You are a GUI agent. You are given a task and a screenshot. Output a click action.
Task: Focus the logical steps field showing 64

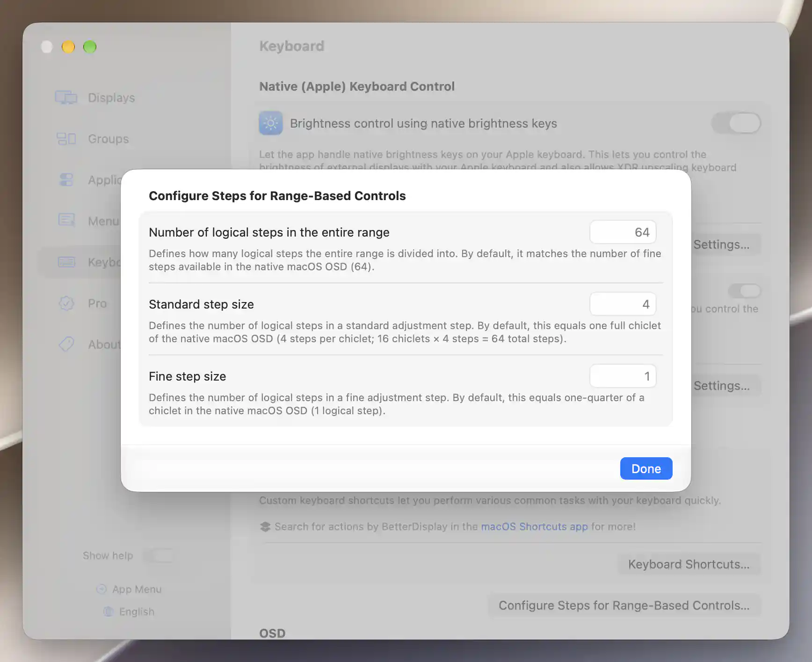623,232
